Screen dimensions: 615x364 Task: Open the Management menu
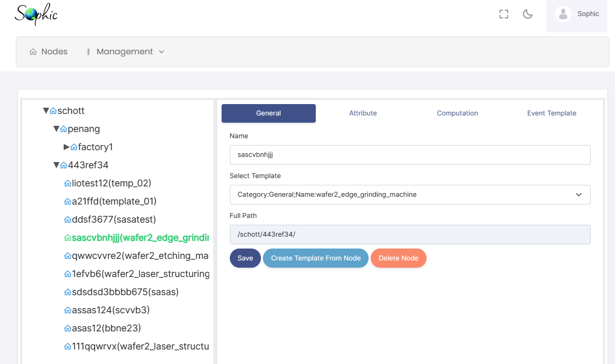click(125, 52)
